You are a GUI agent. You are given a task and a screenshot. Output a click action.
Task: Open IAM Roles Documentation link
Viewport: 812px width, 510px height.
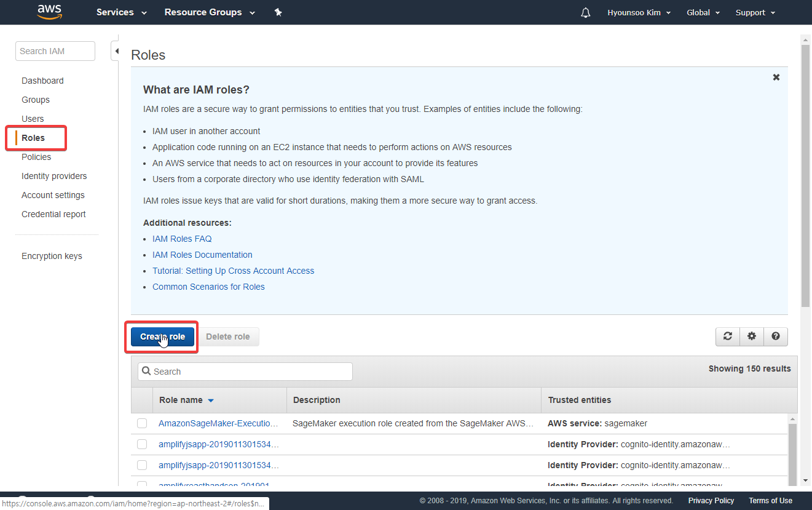pos(202,255)
